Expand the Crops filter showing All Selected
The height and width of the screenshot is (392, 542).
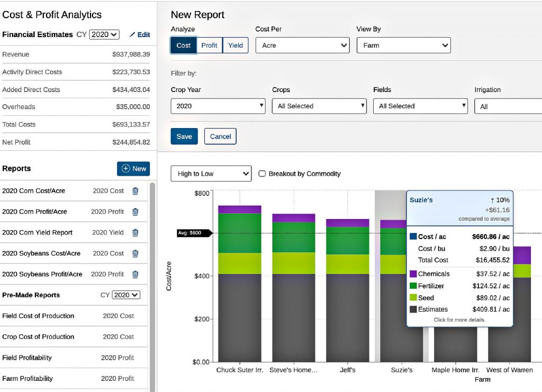[319, 106]
